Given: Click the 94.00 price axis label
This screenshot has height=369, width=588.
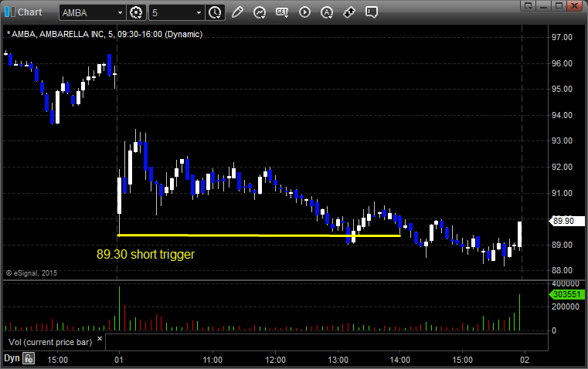Looking at the screenshot, I should click(x=563, y=115).
